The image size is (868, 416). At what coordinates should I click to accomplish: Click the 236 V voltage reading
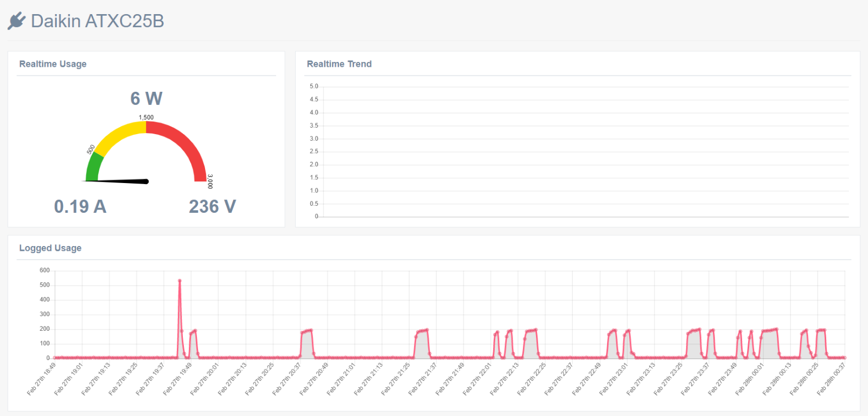point(212,206)
